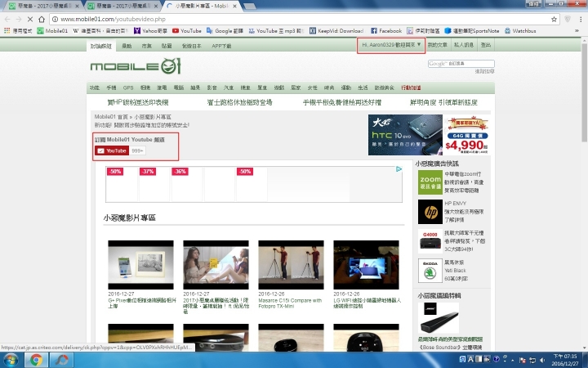The height and width of the screenshot is (368, 588).
Task: Open the G4000 printer sidebar ad
Action: (x=451, y=240)
